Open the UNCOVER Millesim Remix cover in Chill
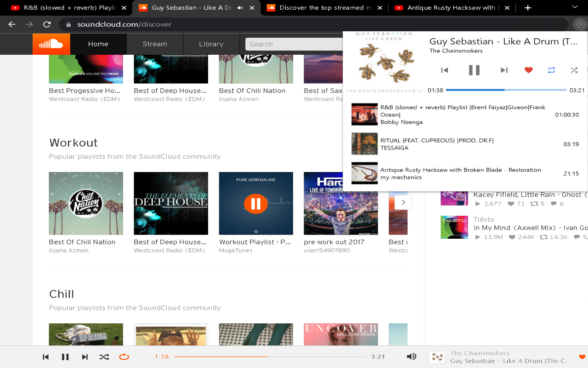This screenshot has height=368, width=588. 341,334
